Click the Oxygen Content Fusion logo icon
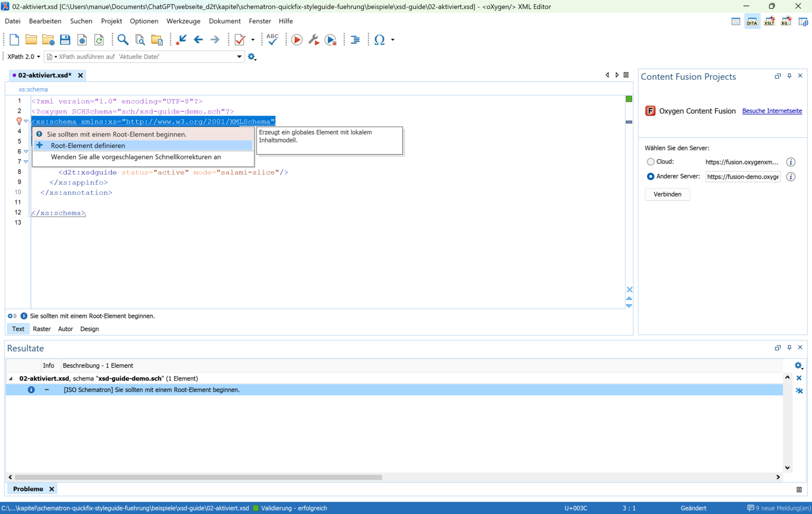The width and height of the screenshot is (812, 514). click(x=650, y=111)
